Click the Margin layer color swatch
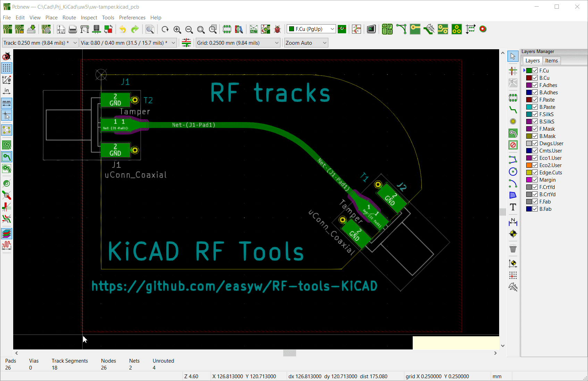 (529, 180)
